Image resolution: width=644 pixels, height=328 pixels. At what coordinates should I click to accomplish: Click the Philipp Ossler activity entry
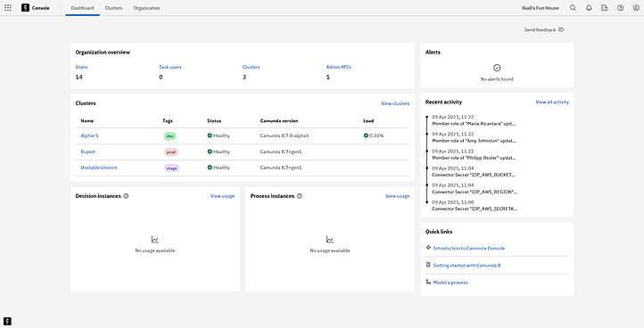474,155
